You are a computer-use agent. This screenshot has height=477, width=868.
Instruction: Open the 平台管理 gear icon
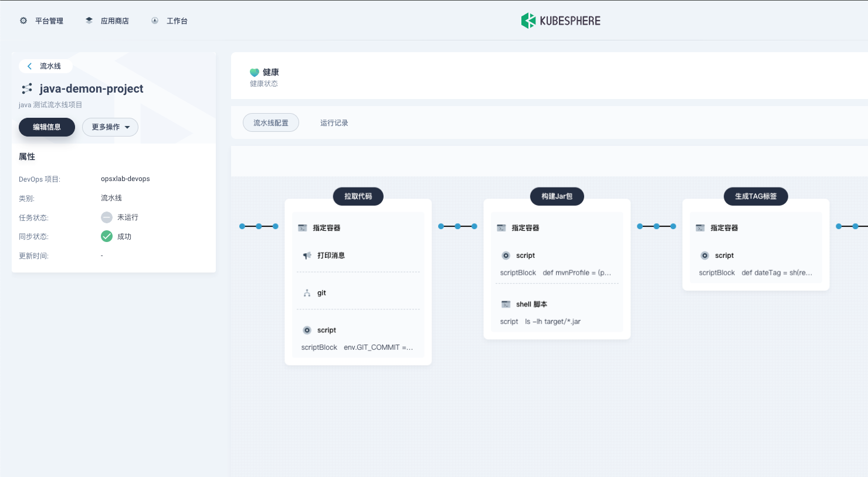23,21
